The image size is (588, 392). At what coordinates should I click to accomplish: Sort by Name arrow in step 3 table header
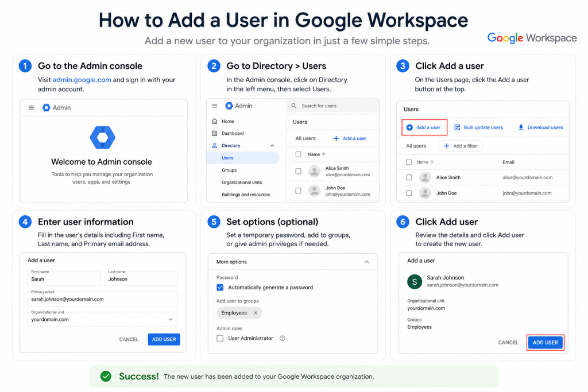[x=432, y=162]
